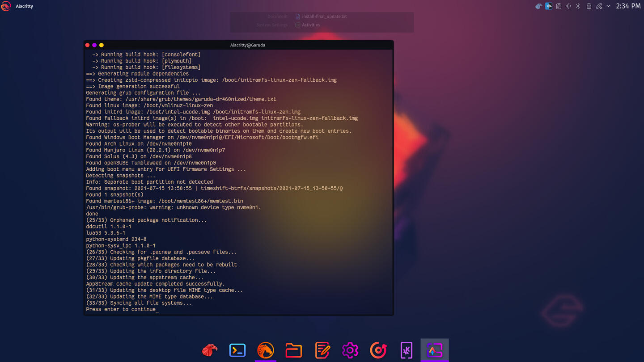This screenshot has height=362, width=644.
Task: Open the clipboard tray icon
Action: 559,6
